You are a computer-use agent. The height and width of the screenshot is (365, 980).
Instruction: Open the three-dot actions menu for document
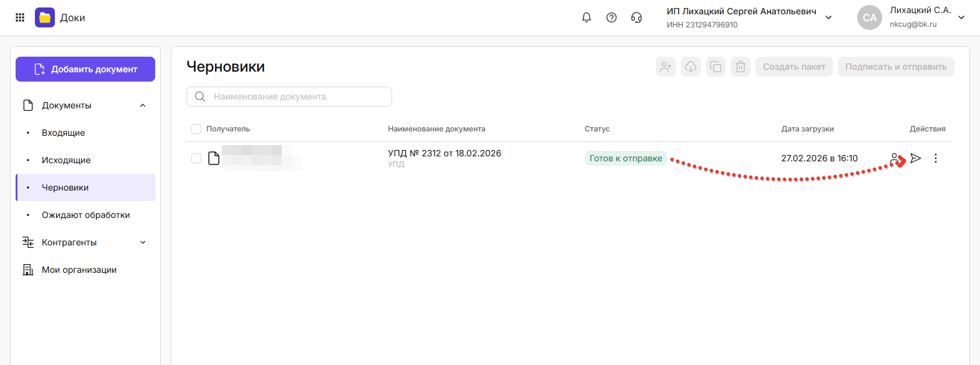click(935, 158)
